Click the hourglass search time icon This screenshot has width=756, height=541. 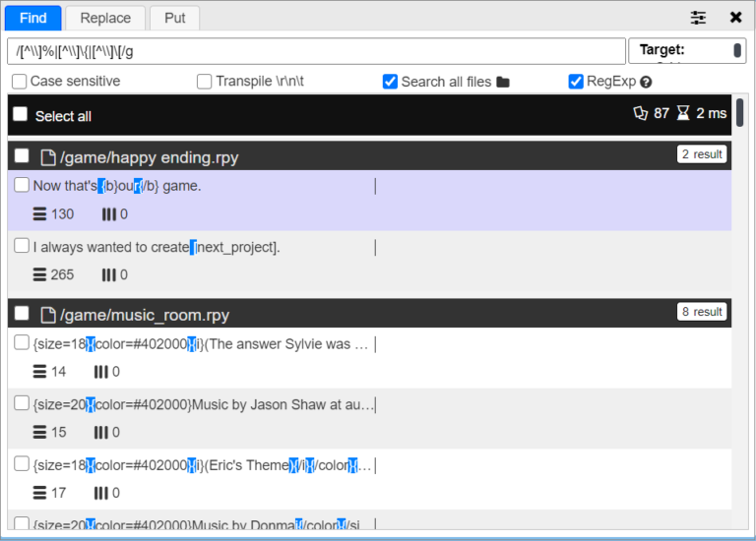683,113
